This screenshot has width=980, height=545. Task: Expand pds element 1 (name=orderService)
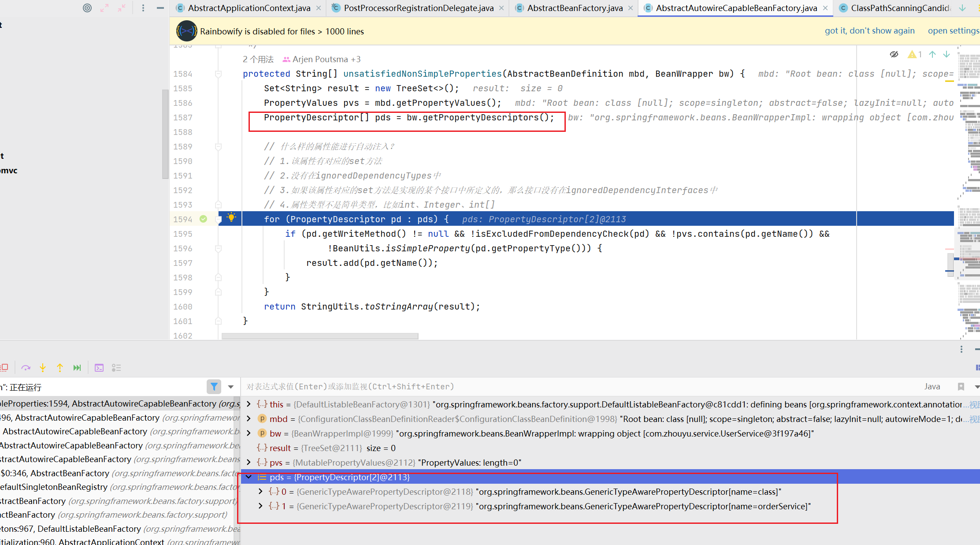point(260,506)
